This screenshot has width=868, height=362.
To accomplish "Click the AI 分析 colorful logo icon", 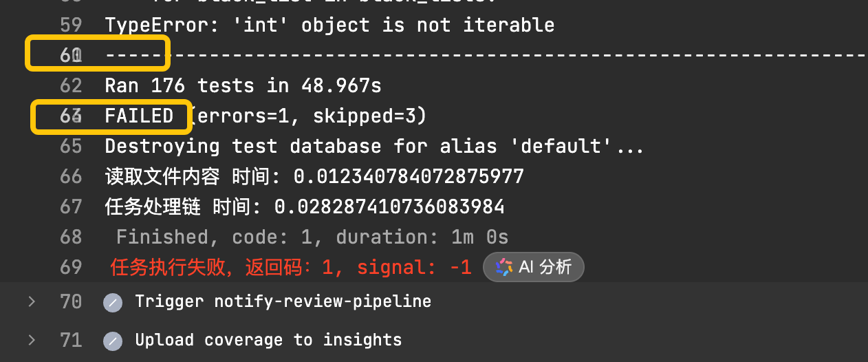I will 504,267.
